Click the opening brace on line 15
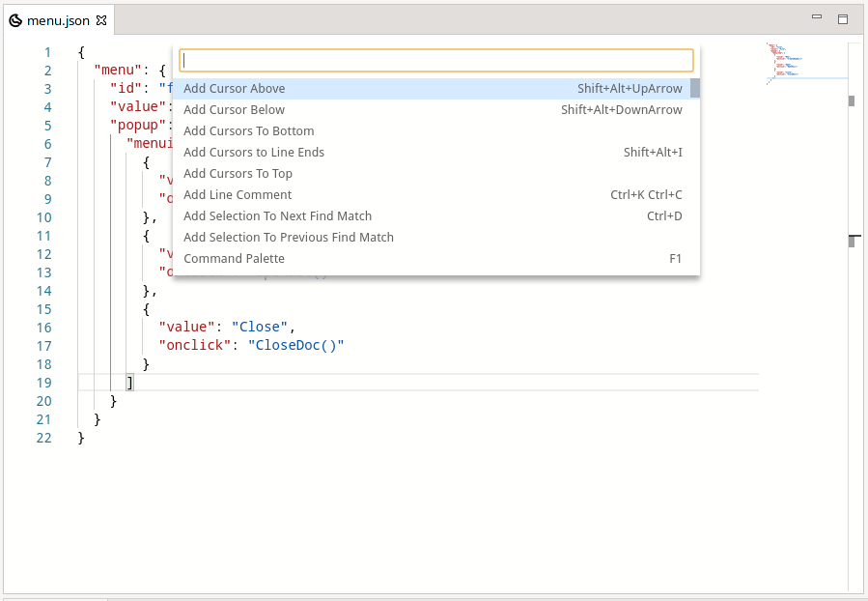The width and height of the screenshot is (868, 601). click(x=146, y=309)
